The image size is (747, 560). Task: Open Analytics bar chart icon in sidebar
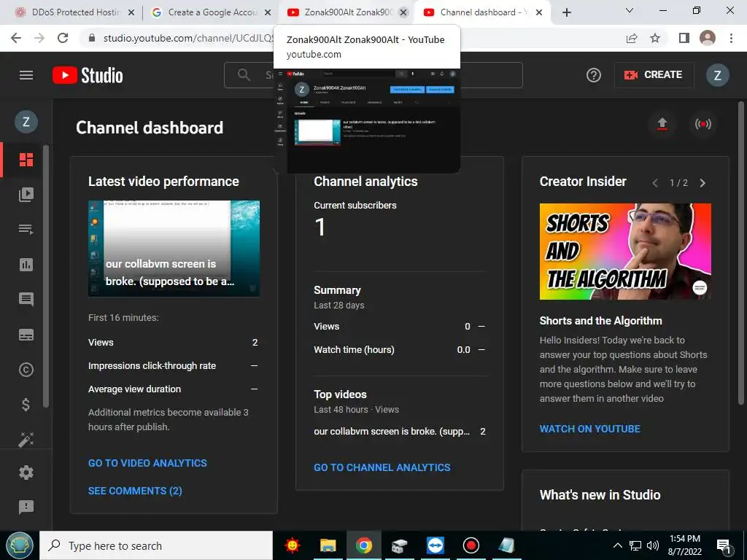[x=26, y=265]
